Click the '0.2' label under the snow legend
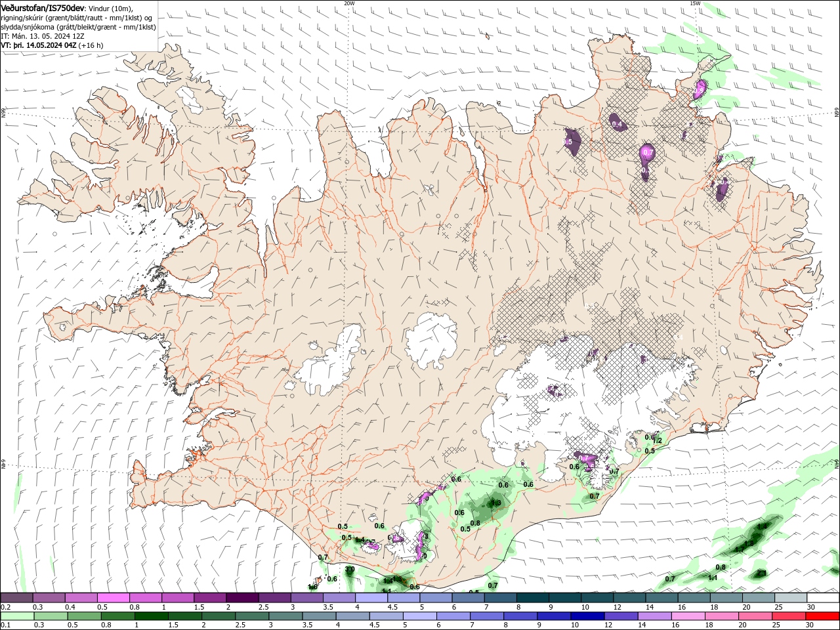This screenshot has width=840, height=630. pos(5,607)
